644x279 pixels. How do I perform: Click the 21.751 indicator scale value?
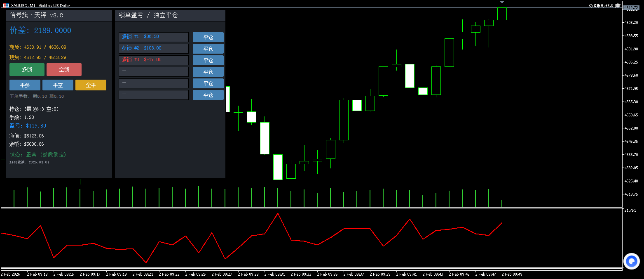point(630,210)
